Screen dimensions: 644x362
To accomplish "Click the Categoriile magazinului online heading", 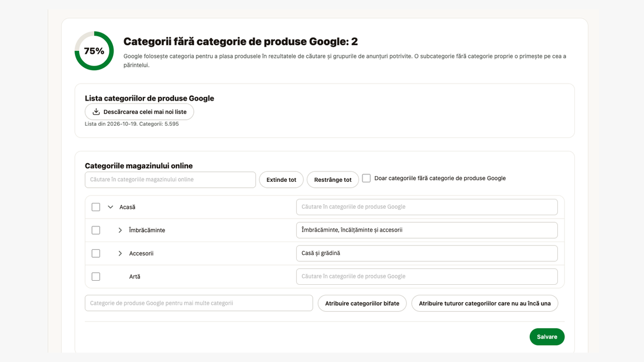I will pos(139,166).
